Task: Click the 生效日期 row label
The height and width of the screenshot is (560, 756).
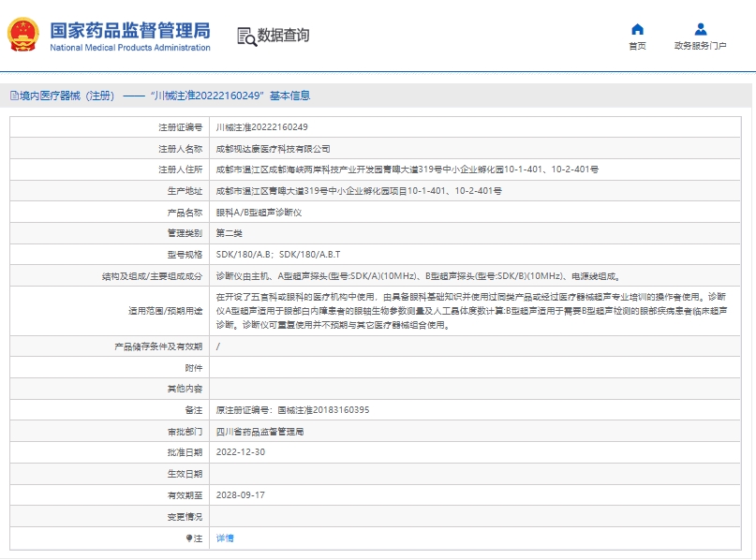Action: point(185,474)
